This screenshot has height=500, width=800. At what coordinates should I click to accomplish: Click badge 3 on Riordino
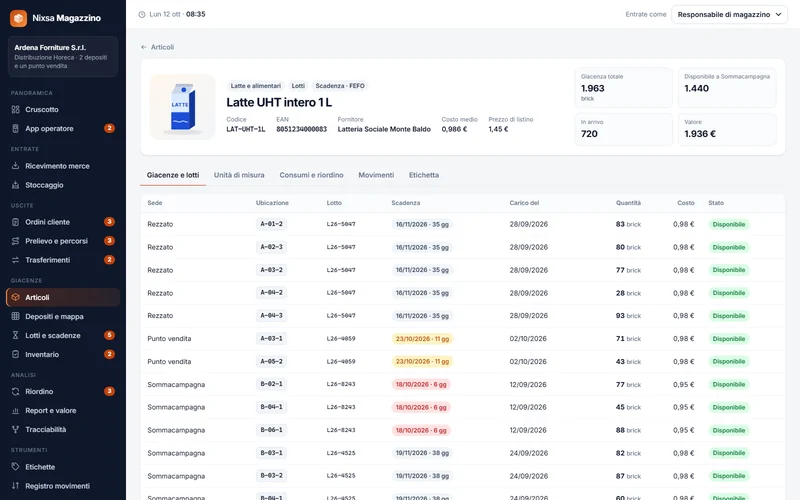click(x=109, y=391)
